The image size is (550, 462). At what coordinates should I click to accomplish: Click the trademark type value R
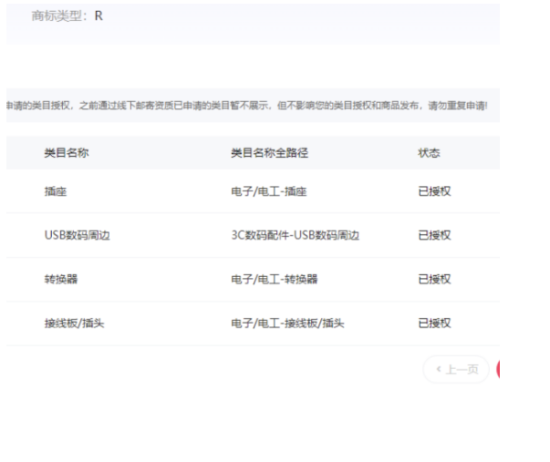[x=99, y=16]
